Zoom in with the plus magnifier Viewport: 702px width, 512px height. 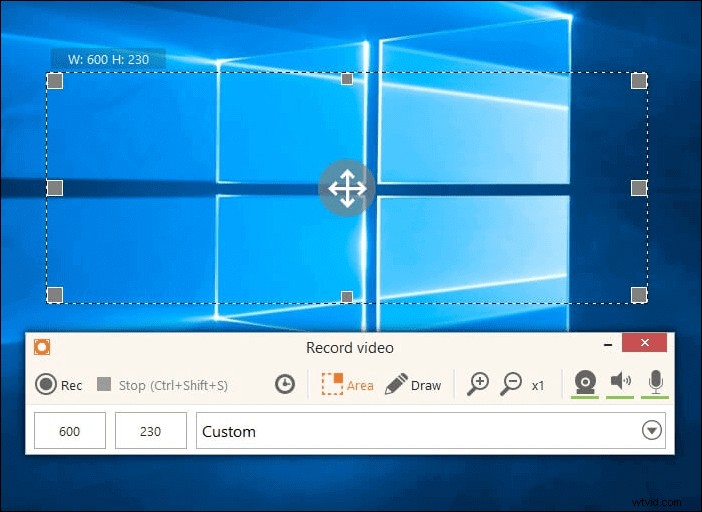pos(478,384)
